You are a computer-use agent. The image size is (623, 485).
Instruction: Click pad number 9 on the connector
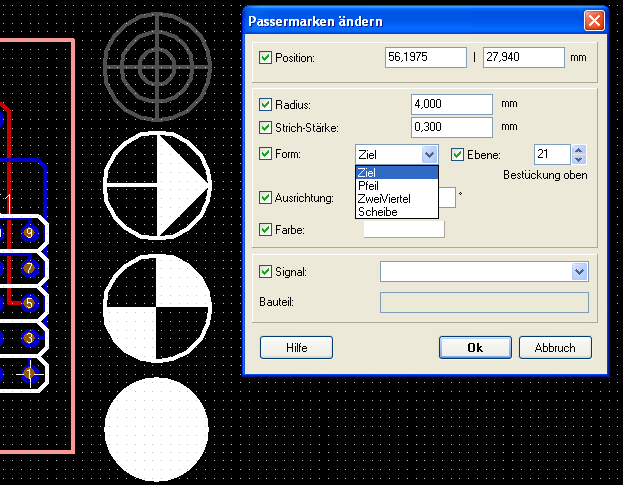[29, 234]
